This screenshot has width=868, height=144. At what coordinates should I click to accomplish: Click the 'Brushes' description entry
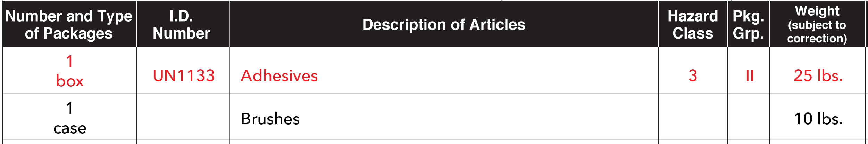[270, 119]
